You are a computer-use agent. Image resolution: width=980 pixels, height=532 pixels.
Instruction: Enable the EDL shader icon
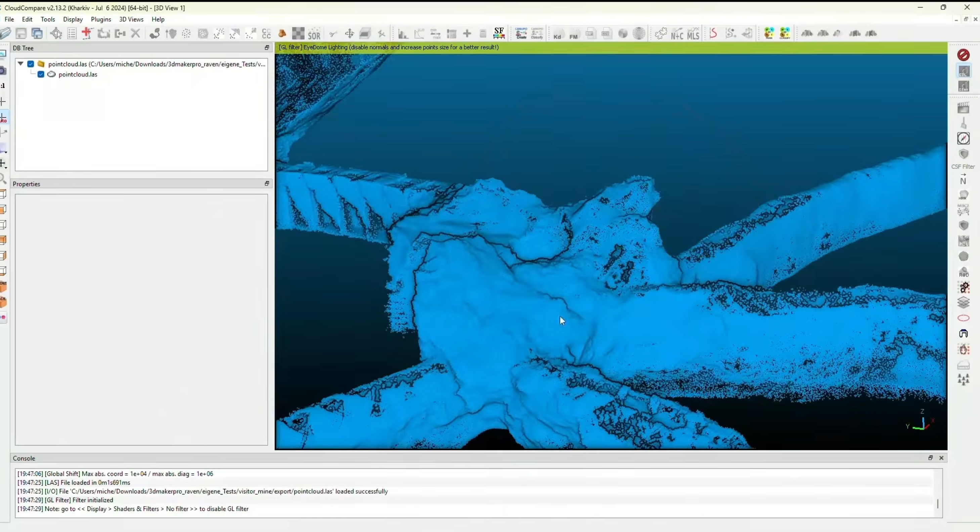pyautogui.click(x=964, y=71)
